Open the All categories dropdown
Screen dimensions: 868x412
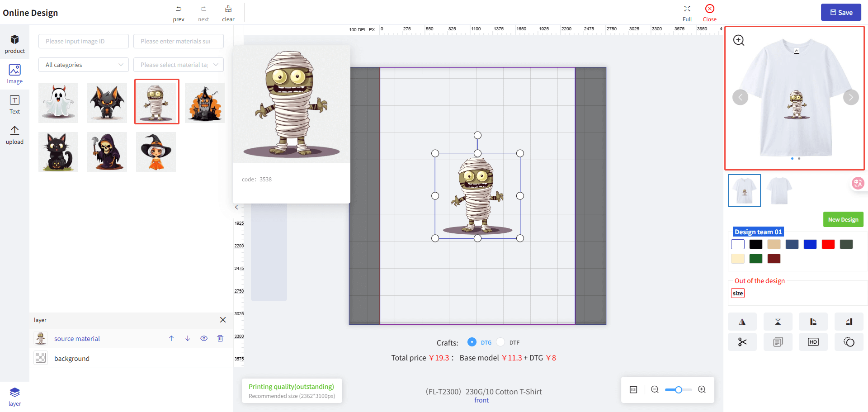(84, 65)
